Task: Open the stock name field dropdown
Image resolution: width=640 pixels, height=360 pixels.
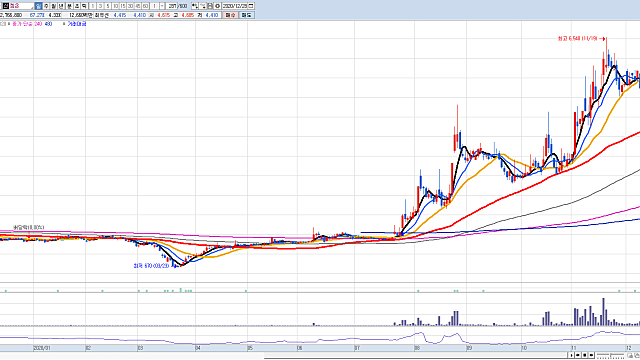Action: (x=32, y=8)
